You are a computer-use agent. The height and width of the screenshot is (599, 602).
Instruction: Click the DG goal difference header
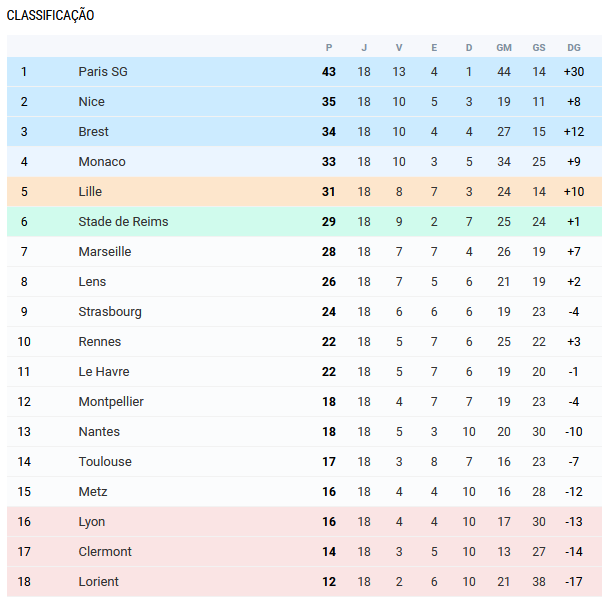click(x=573, y=47)
